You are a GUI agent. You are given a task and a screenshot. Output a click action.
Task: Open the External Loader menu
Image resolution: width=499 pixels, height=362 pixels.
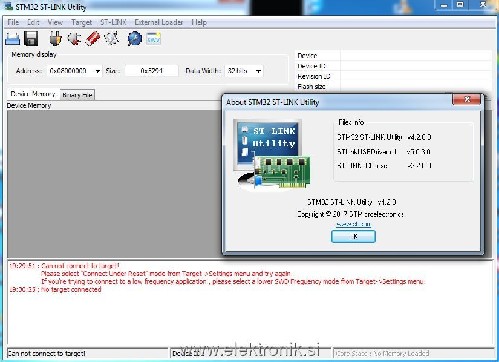pyautogui.click(x=159, y=22)
